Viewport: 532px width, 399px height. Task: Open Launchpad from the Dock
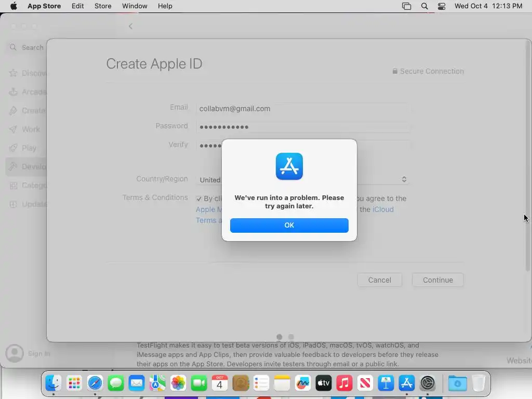(74, 383)
